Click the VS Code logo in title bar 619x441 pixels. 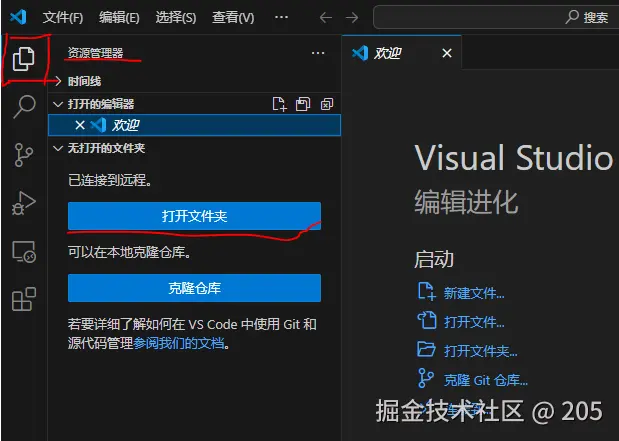(x=18, y=17)
